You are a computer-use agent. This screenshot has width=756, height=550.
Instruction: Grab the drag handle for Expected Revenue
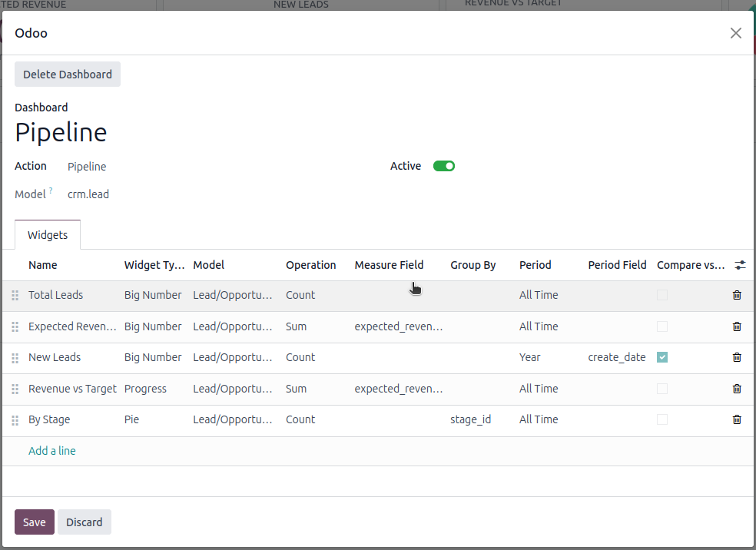click(15, 326)
